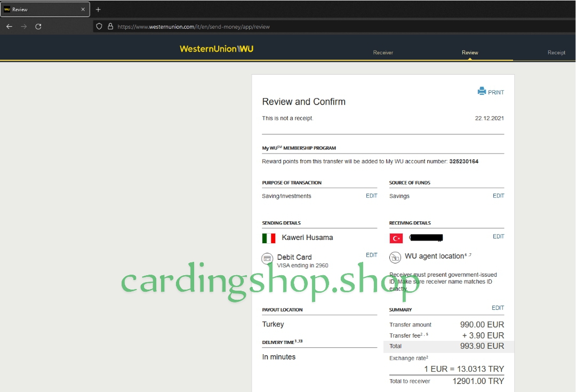Reload the Western Union page
The image size is (576, 392).
click(38, 27)
